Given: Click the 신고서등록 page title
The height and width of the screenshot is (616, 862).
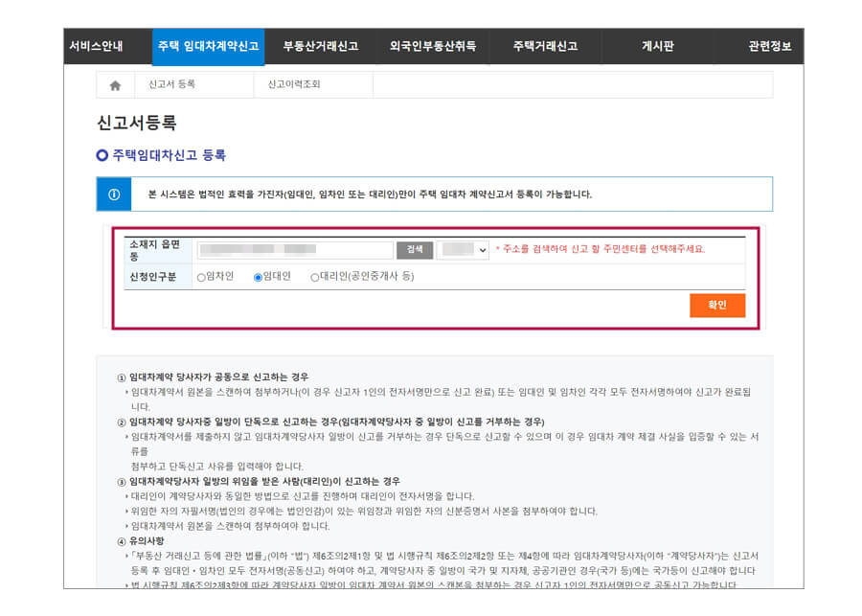Looking at the screenshot, I should 136,123.
